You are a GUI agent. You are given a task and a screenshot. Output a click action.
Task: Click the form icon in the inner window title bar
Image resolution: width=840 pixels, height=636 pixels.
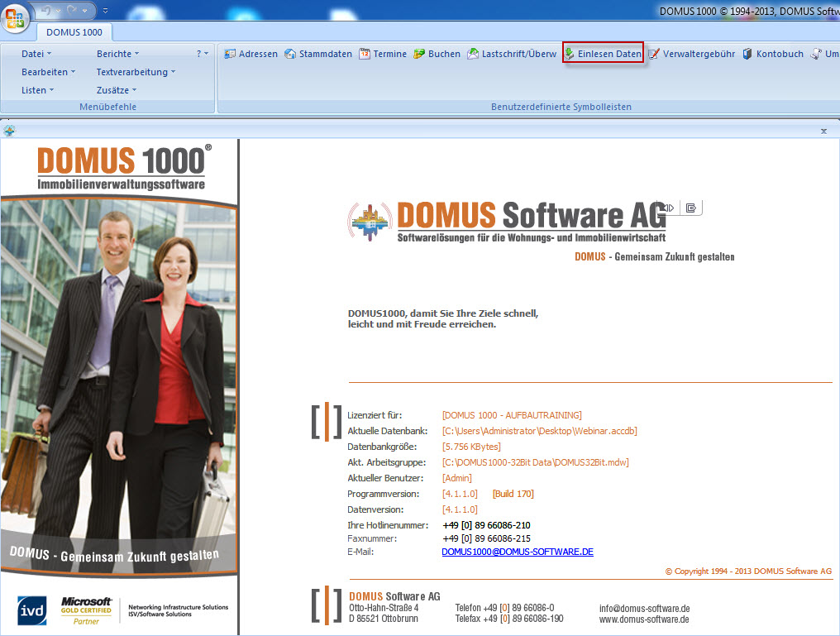tap(9, 130)
